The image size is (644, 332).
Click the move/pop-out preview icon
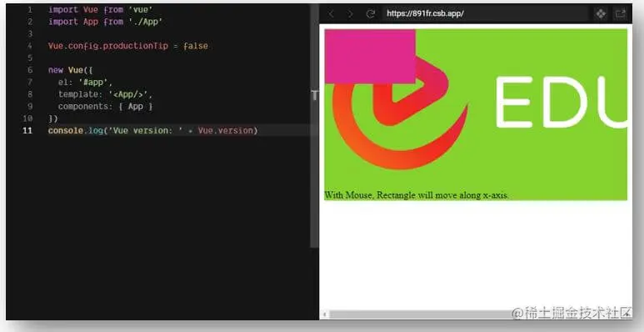point(601,14)
